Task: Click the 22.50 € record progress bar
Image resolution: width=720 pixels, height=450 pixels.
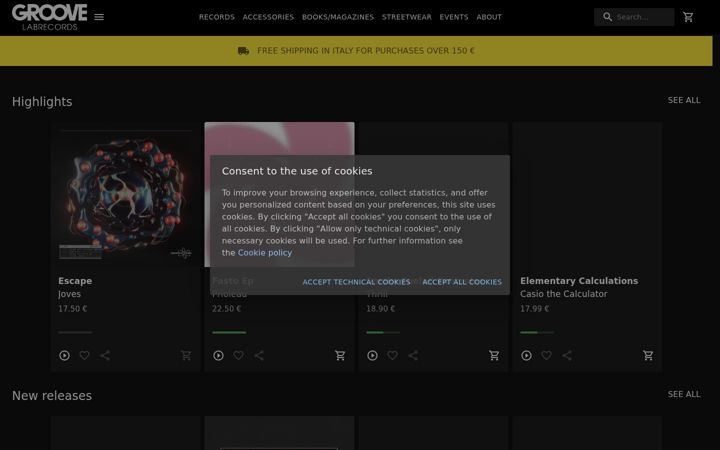Action: pos(229,332)
